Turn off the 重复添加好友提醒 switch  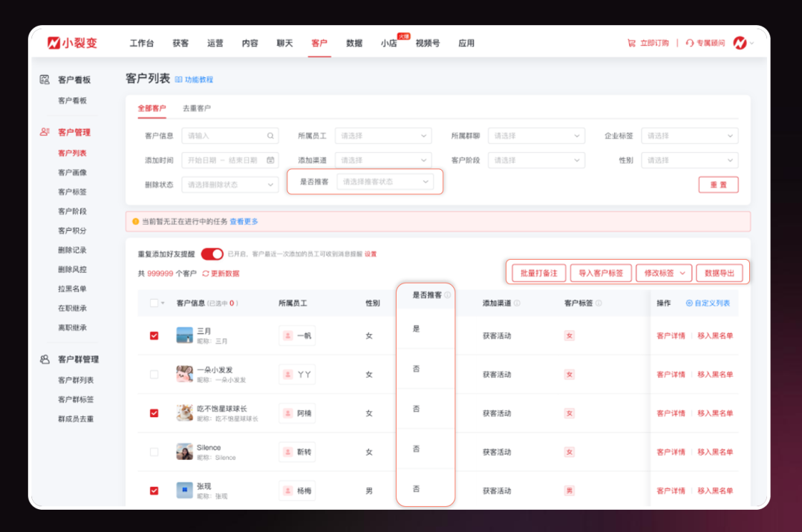click(212, 254)
